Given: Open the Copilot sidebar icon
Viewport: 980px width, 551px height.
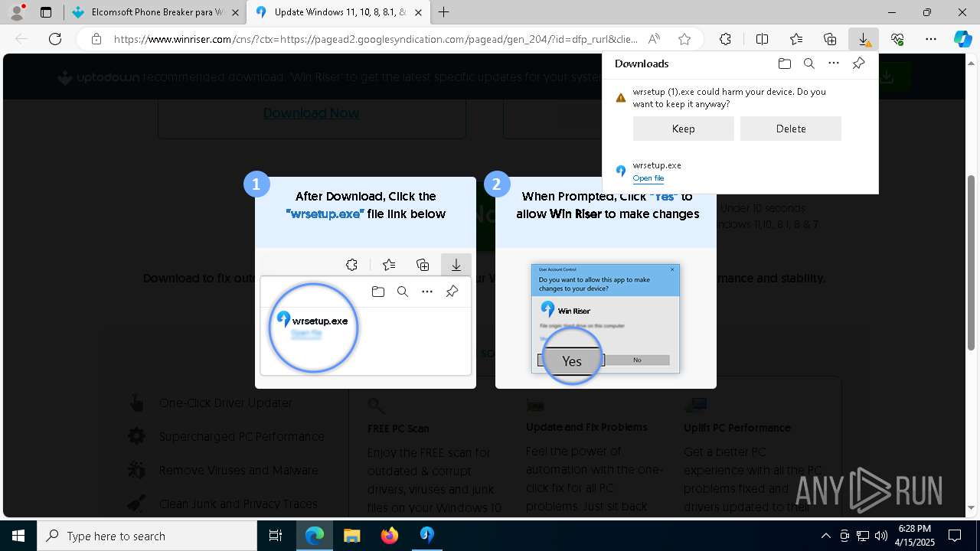Looking at the screenshot, I should coord(962,39).
